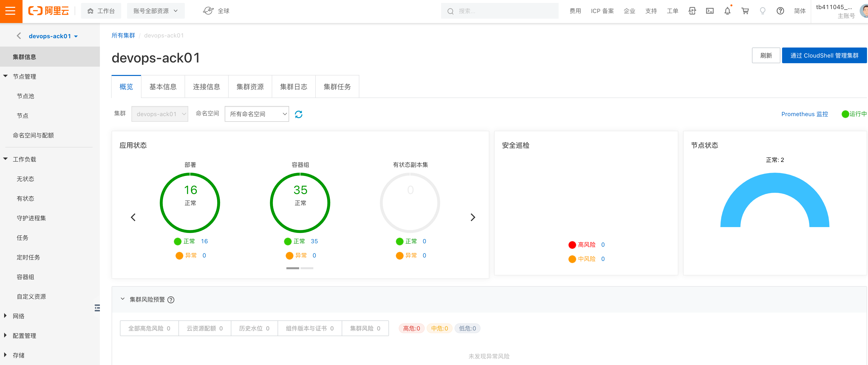The width and height of the screenshot is (868, 365).
Task: Click the help question mark icon
Action: [x=780, y=11]
